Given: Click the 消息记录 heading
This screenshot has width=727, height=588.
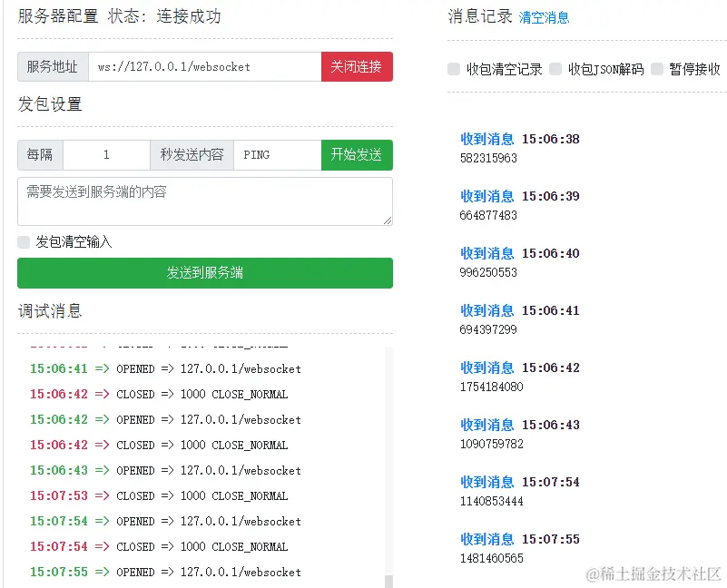Looking at the screenshot, I should pyautogui.click(x=480, y=16).
